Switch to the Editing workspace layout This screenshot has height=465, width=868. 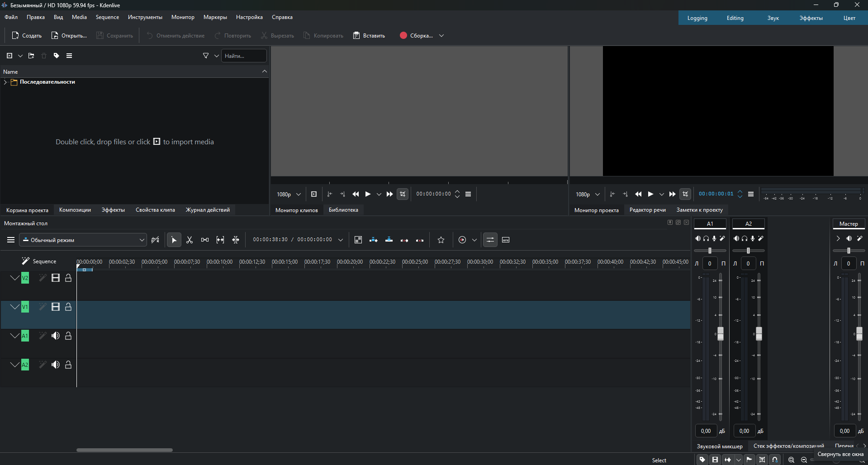735,18
